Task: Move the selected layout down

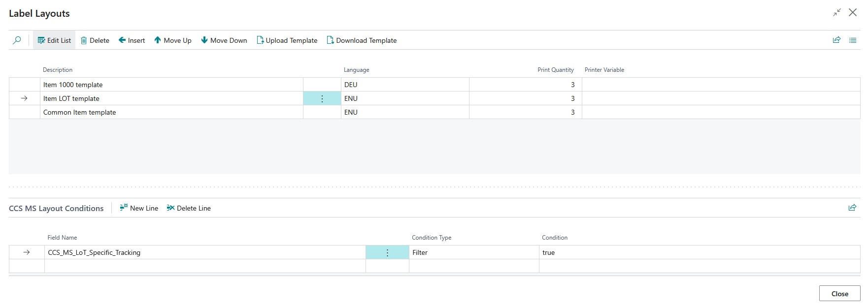Action: [224, 40]
